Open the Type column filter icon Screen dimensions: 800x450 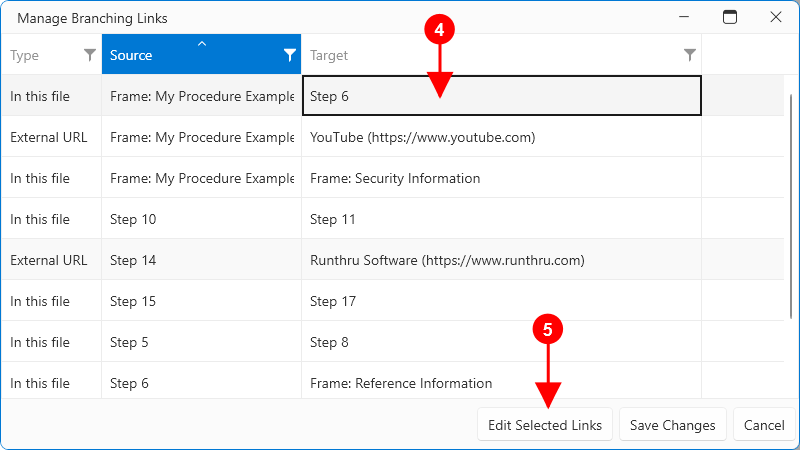(x=89, y=55)
